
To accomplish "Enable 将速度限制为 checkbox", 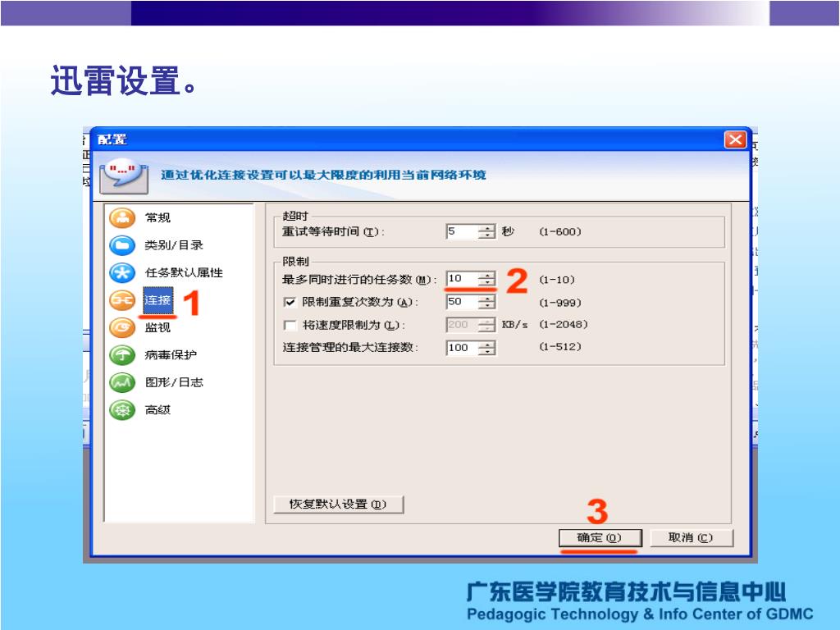I will (x=290, y=325).
